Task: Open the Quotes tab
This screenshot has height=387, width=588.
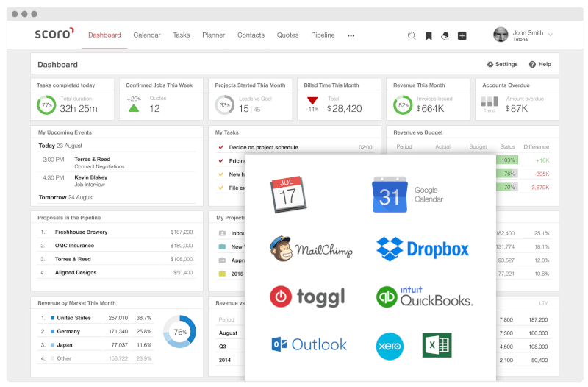Action: (x=287, y=35)
